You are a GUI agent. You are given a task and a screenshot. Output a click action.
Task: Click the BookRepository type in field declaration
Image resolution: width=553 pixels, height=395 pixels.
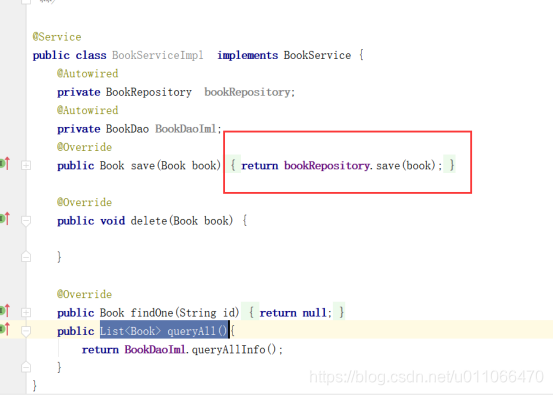coord(149,92)
